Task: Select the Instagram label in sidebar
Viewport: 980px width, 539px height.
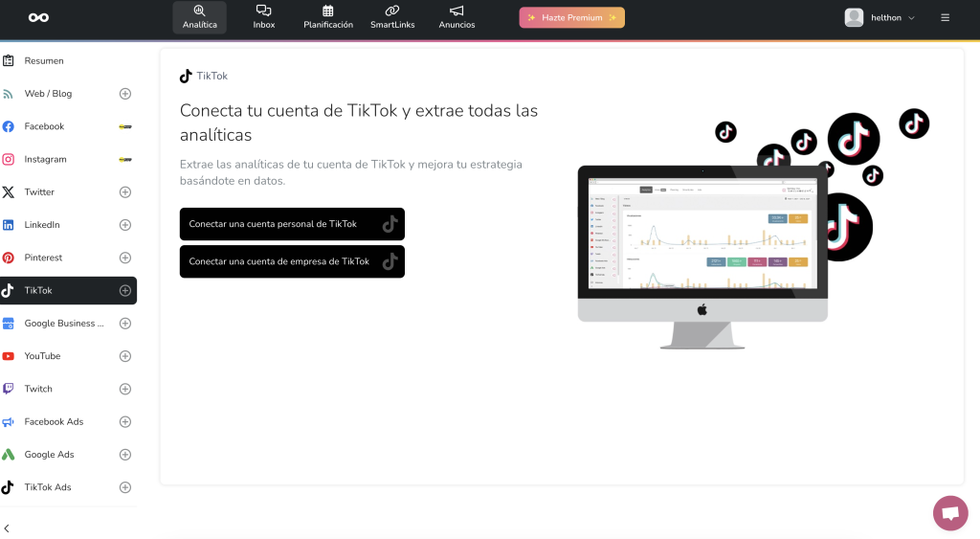Action: [46, 160]
